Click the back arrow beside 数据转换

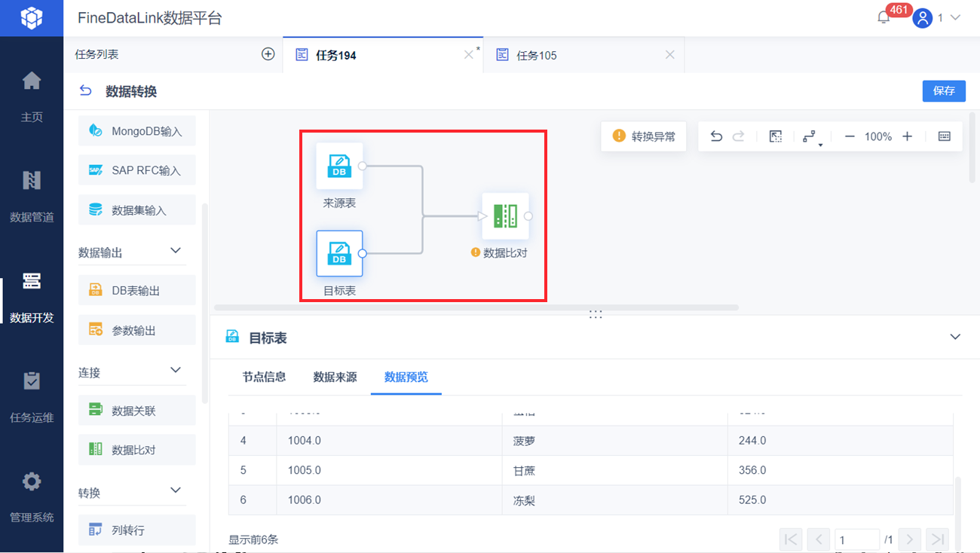point(86,91)
